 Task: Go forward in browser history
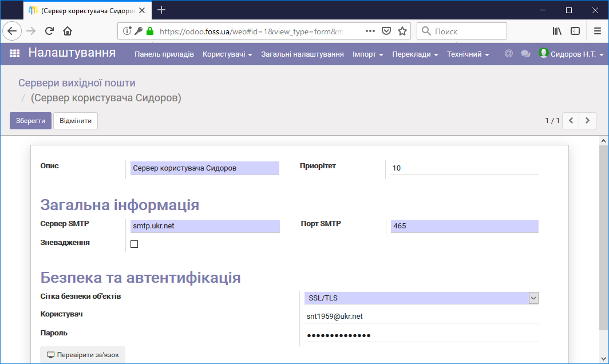click(x=31, y=31)
